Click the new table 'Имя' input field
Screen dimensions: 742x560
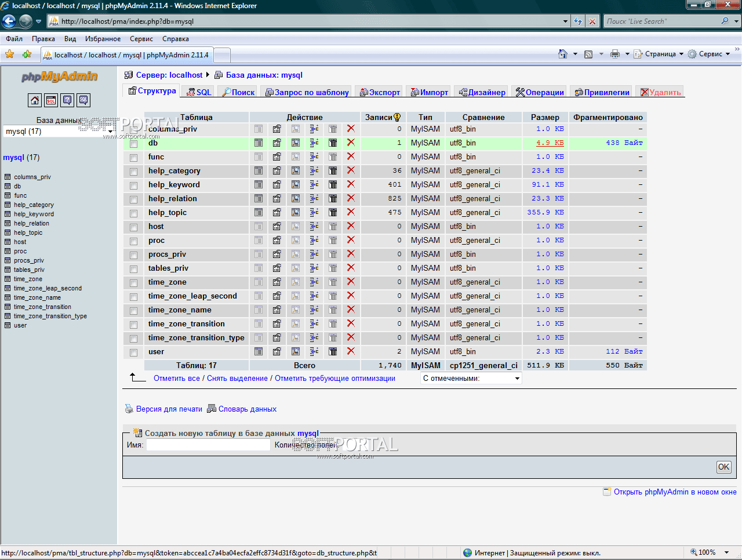pyautogui.click(x=208, y=445)
